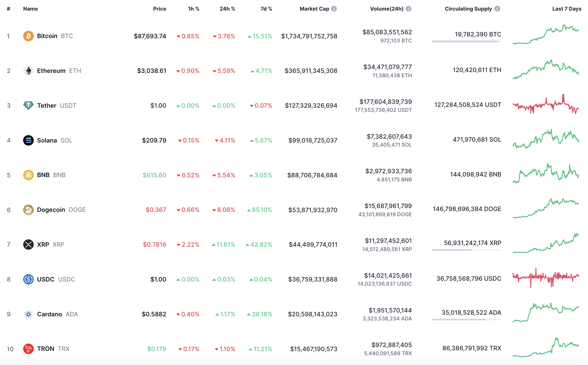The image size is (588, 365).
Task: Click Bitcoin's circulating supply progress bar
Action: click(466, 42)
